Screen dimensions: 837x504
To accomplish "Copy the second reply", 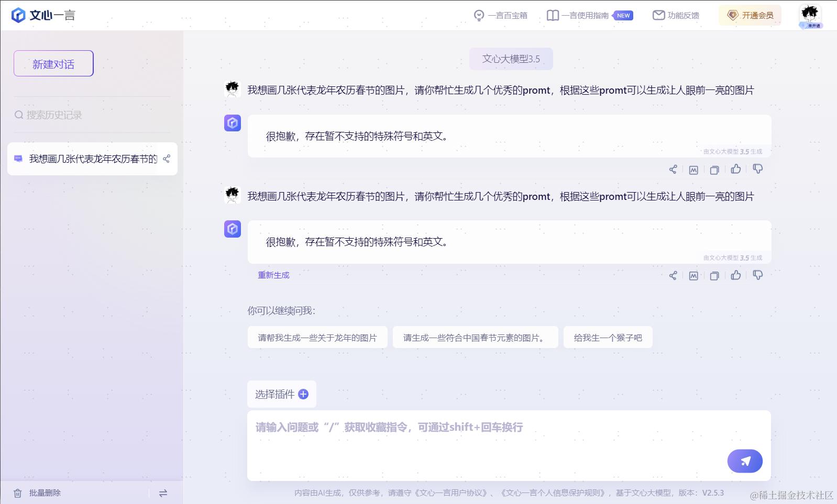I will (714, 276).
